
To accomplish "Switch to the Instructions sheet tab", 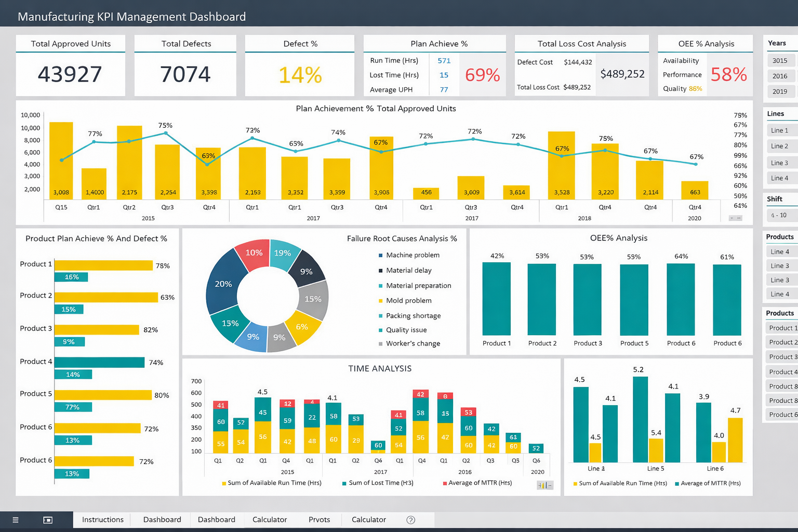I will pos(103,520).
